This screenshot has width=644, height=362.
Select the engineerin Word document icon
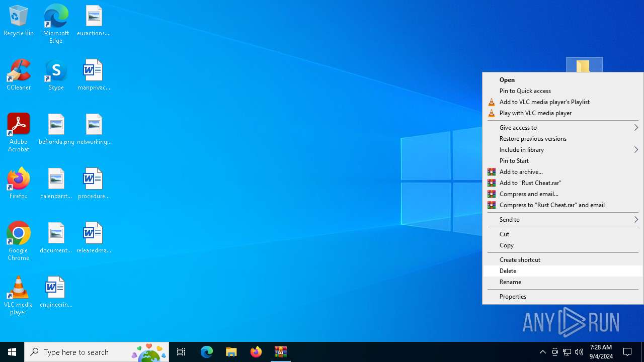pos(56,293)
